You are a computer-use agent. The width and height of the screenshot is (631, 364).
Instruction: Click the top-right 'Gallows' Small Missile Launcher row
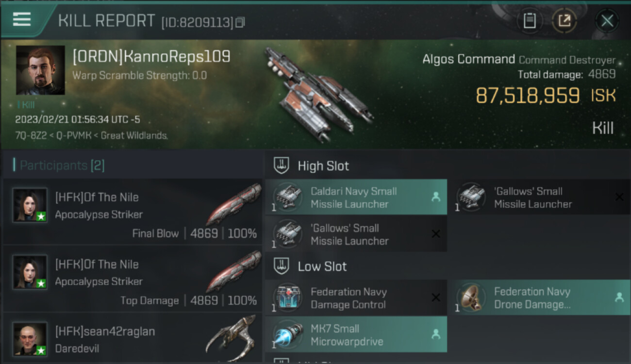pos(539,197)
